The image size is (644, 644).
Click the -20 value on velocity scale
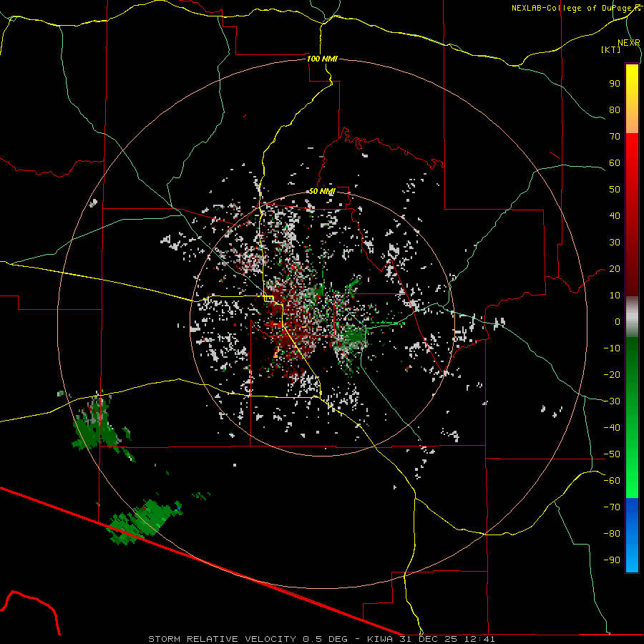[612, 375]
